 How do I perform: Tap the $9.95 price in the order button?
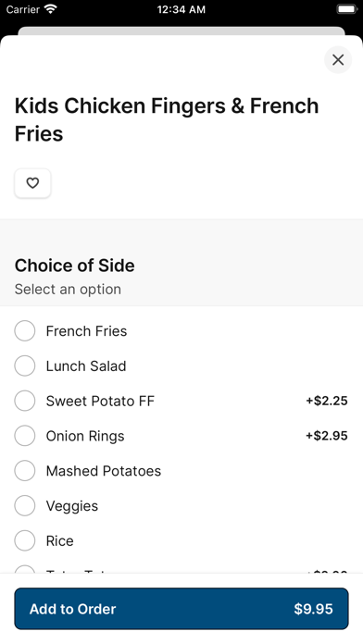313,609
